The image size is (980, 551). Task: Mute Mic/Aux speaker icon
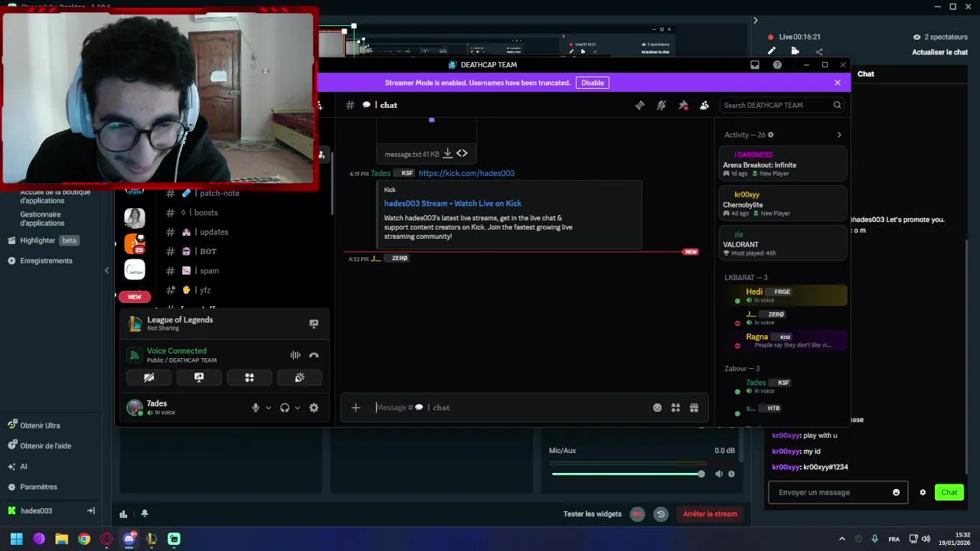(x=718, y=474)
